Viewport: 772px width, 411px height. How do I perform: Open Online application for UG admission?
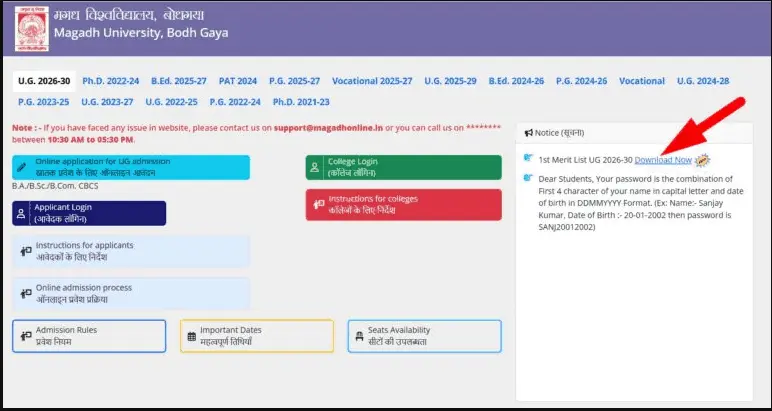click(x=131, y=167)
